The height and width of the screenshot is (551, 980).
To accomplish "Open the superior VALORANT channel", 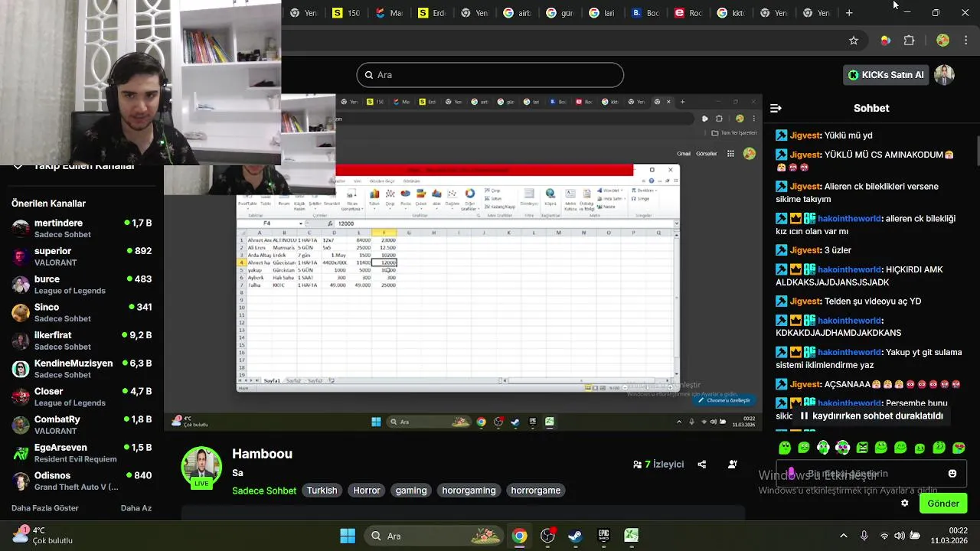I will (x=82, y=256).
